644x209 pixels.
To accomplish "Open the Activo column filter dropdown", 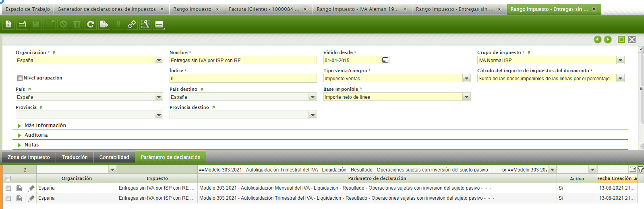I will 592,169.
